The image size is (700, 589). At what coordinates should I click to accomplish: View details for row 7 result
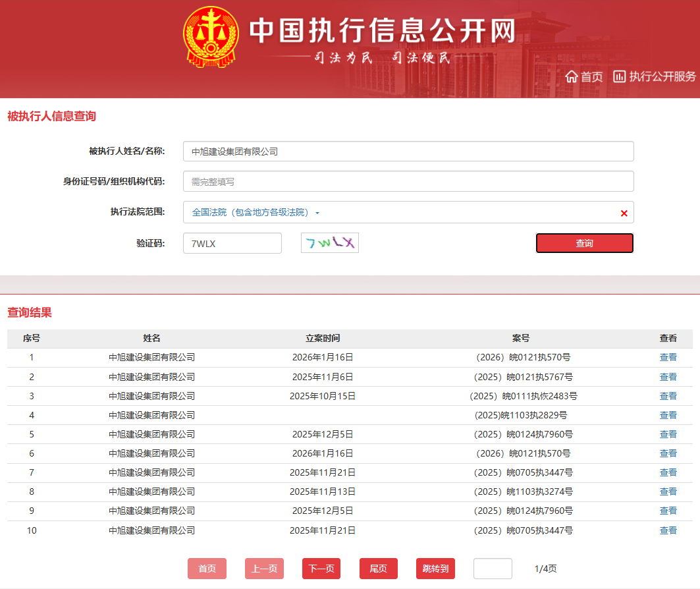[668, 472]
